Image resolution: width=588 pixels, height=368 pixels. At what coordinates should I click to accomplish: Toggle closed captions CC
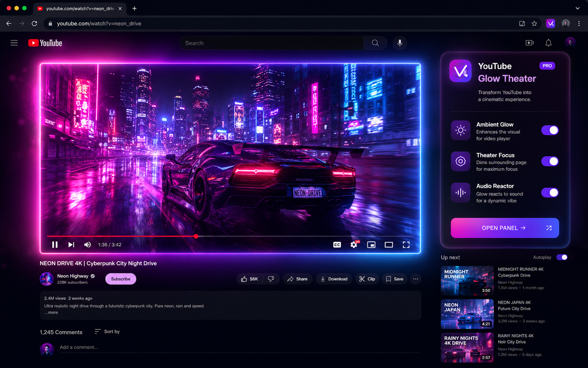point(337,245)
